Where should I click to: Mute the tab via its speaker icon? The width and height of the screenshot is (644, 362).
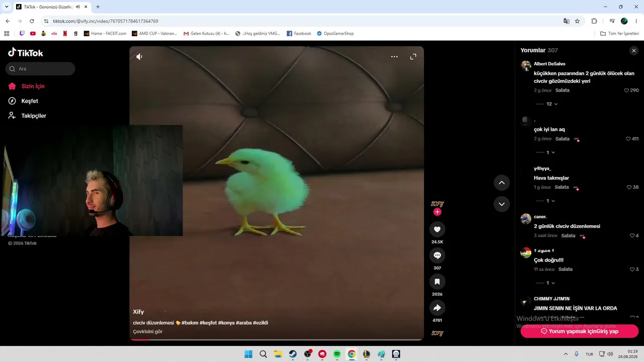77,7
